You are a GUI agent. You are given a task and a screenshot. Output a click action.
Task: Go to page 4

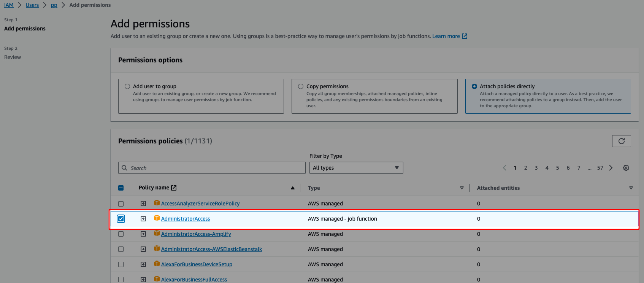click(x=547, y=168)
